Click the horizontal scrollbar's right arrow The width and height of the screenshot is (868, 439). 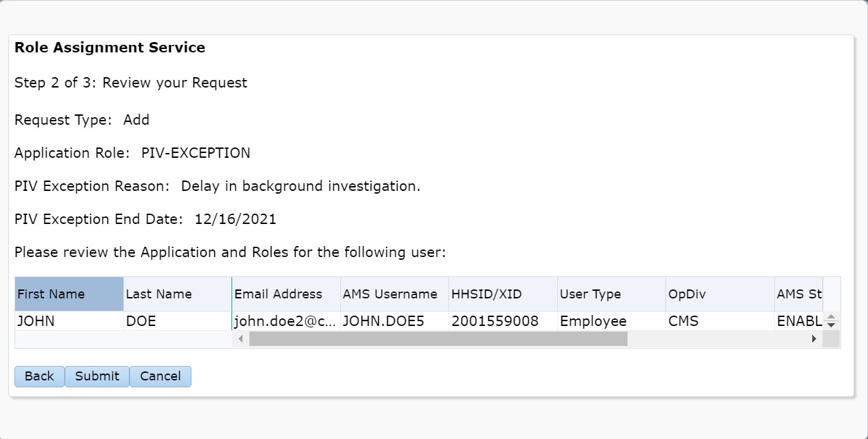814,339
